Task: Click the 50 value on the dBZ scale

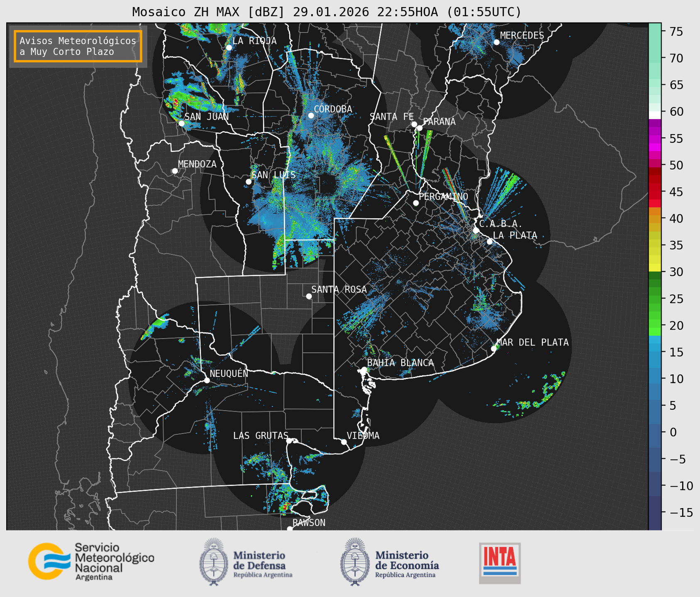Action: 676,165
